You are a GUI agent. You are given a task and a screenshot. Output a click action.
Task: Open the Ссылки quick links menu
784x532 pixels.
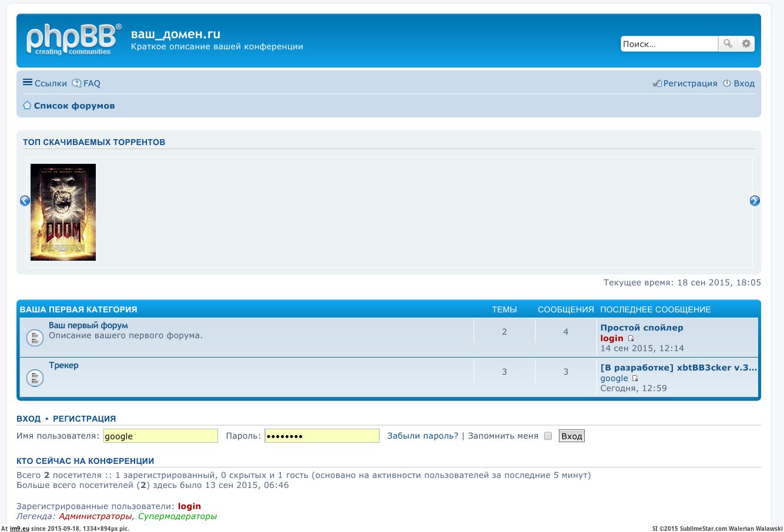[x=45, y=83]
